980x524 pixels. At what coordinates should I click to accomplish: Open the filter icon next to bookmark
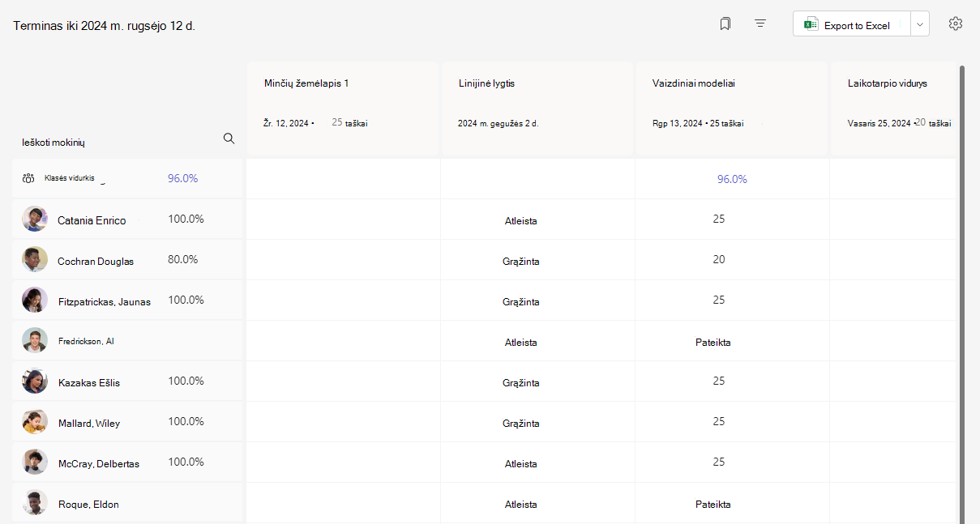tap(760, 24)
